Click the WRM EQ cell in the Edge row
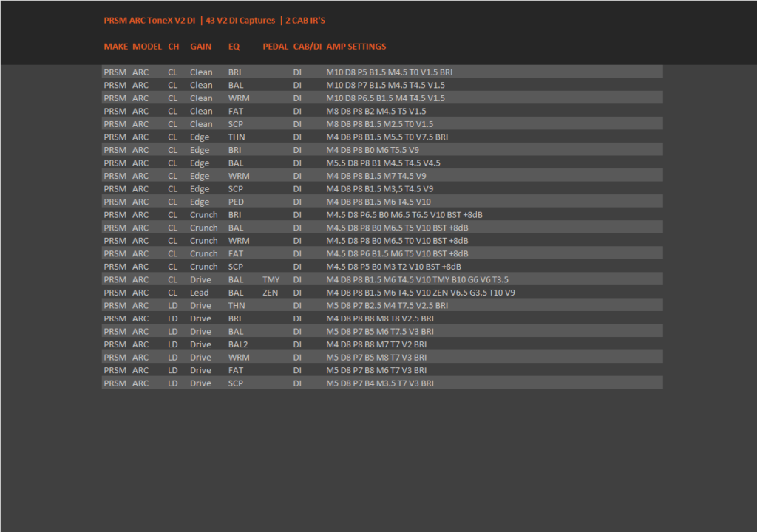The image size is (757, 532). click(239, 176)
